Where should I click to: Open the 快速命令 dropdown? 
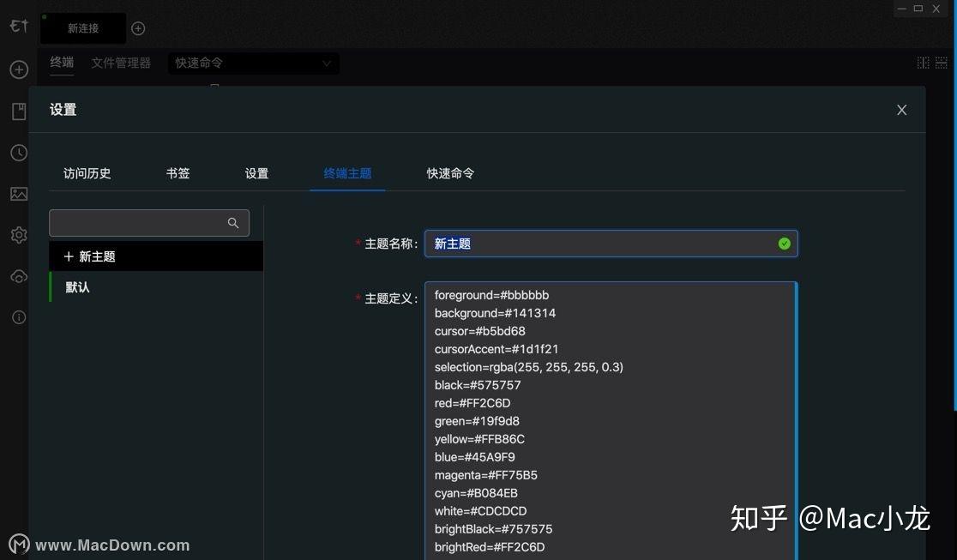pyautogui.click(x=253, y=63)
